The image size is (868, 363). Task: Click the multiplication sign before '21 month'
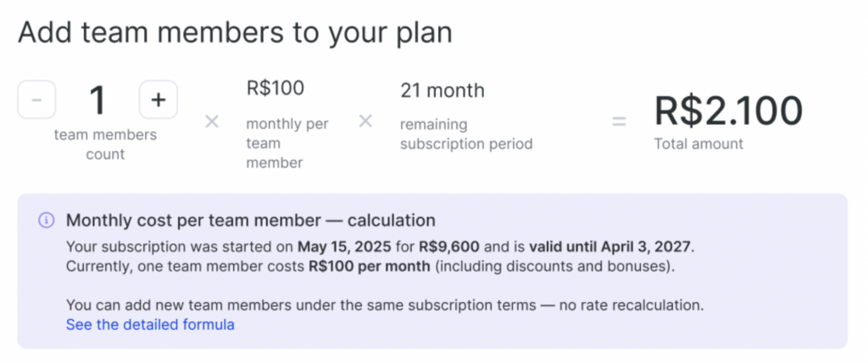point(365,122)
